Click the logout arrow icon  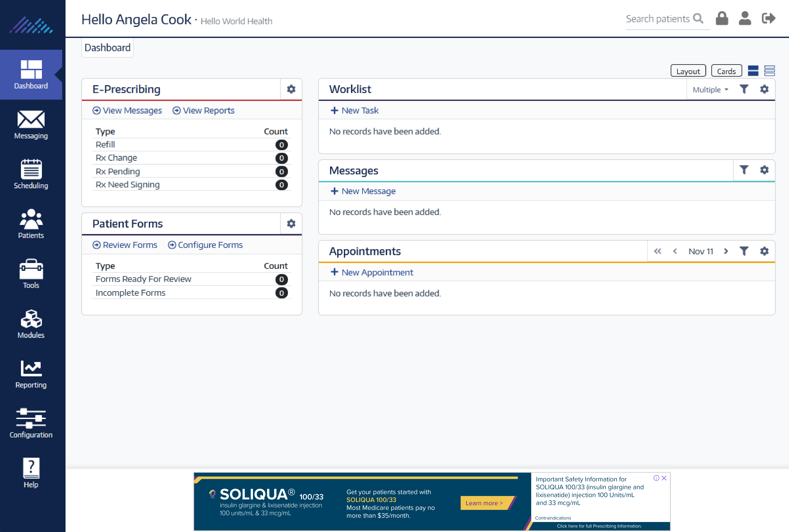tap(768, 18)
